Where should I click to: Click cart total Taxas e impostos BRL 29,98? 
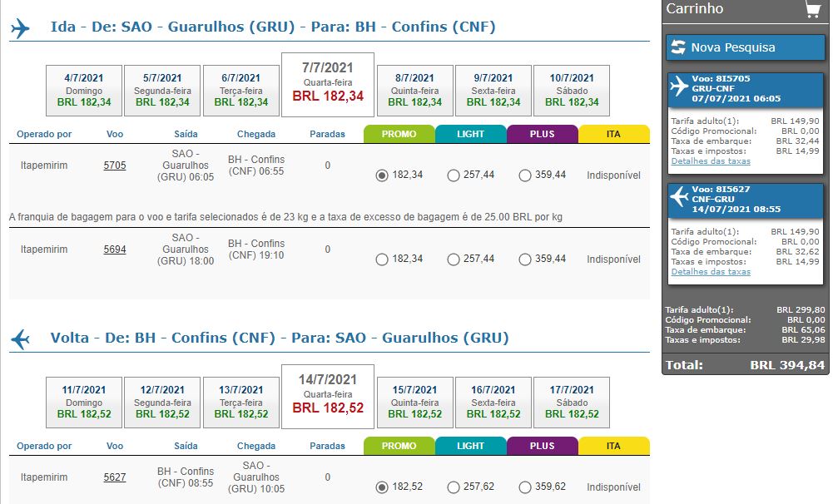(745, 340)
